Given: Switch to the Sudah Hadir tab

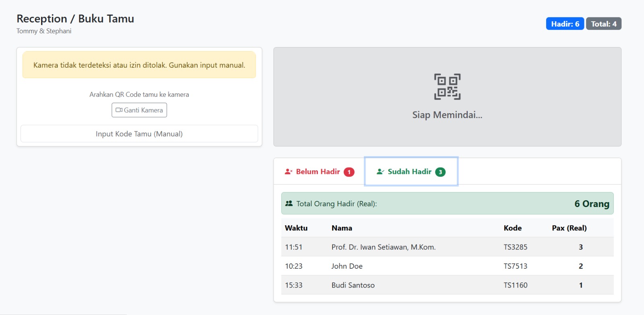Looking at the screenshot, I should point(411,172).
